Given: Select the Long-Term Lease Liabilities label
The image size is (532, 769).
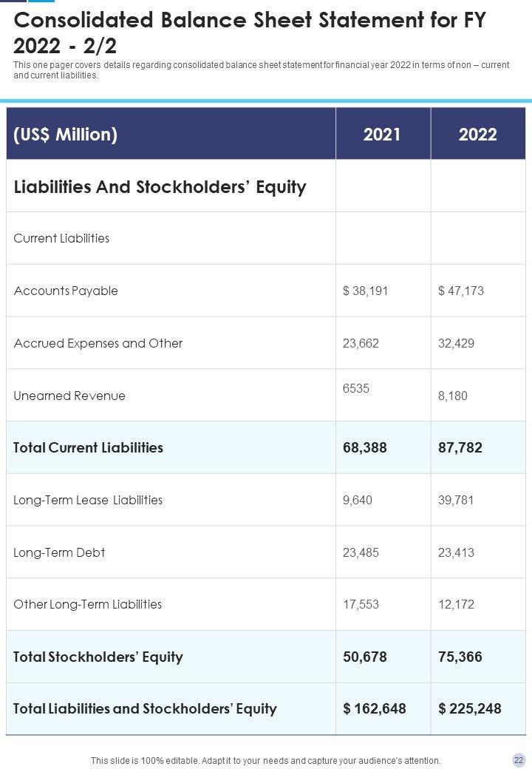Looking at the screenshot, I should pyautogui.click(x=88, y=500).
